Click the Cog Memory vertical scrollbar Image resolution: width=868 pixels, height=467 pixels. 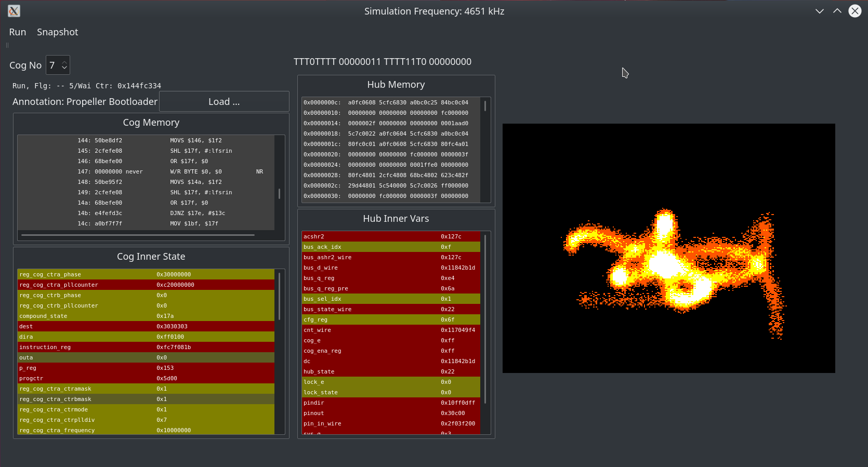click(280, 193)
